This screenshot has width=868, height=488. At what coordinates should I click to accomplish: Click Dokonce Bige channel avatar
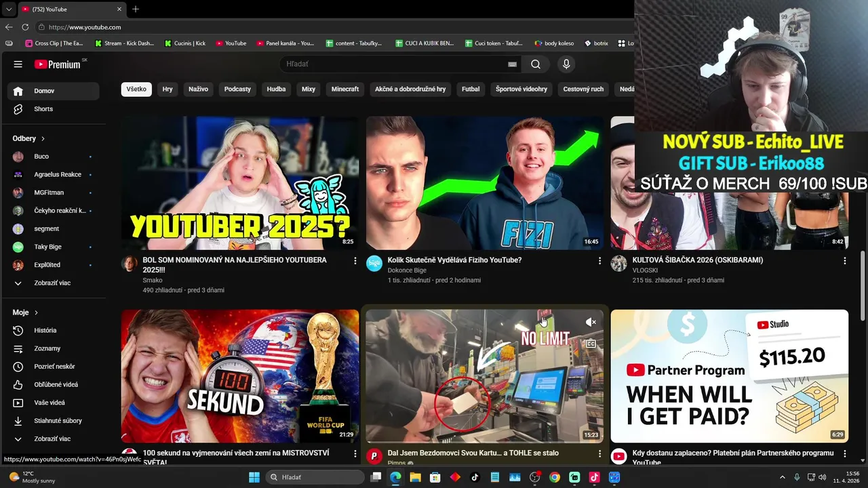point(374,264)
